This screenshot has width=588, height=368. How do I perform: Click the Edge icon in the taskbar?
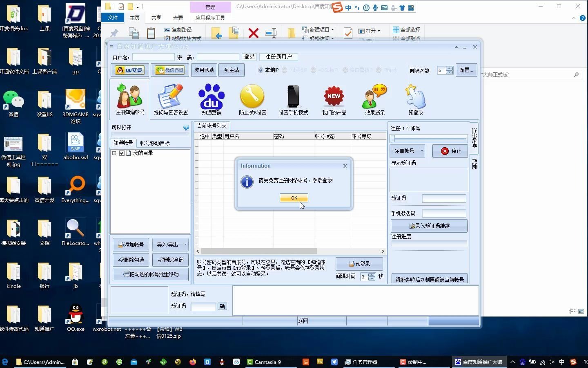[x=5, y=362]
